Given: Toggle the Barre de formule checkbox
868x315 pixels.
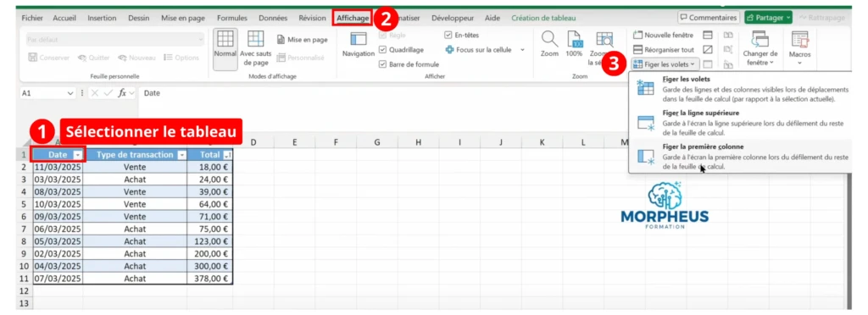Looking at the screenshot, I should coord(382,64).
